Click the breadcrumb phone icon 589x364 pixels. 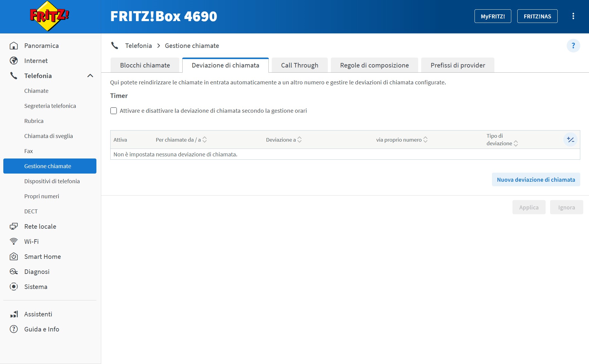(114, 46)
